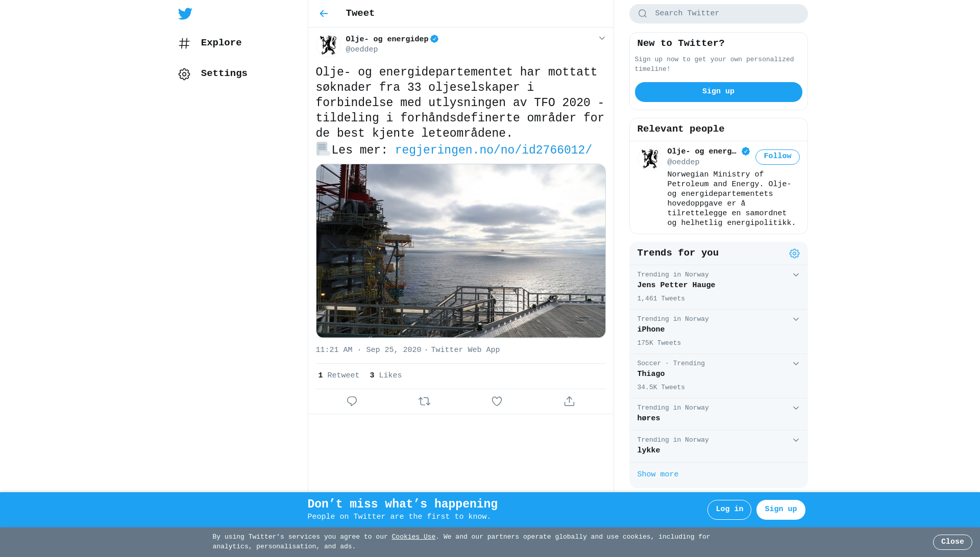This screenshot has width=980, height=557.
Task: Click the Search Twitter field
Action: point(718,14)
